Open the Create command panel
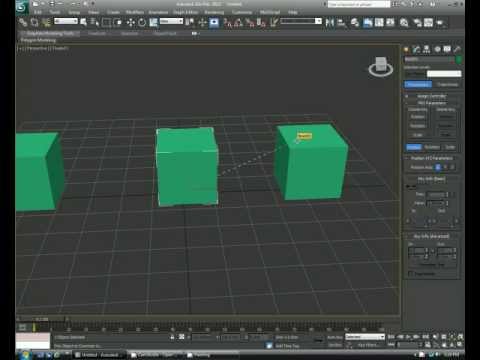This screenshot has width=480, height=360. click(x=406, y=49)
